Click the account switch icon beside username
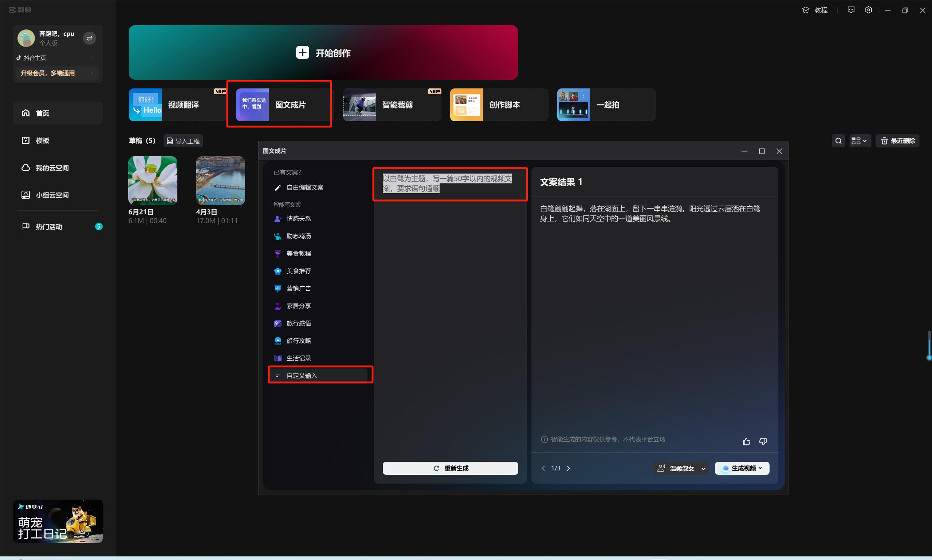The height and width of the screenshot is (560, 932). pos(90,38)
